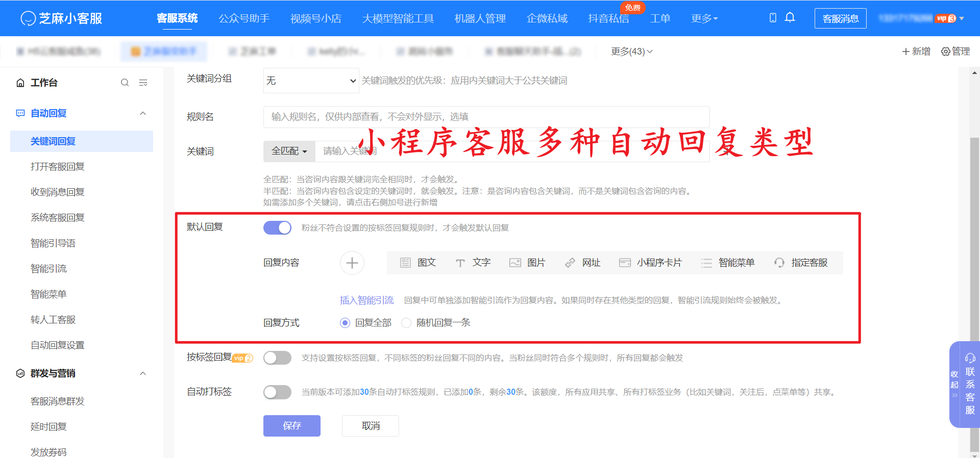980x458 pixels.
Task: Open the 大模型智能工具 tab
Action: (398, 18)
